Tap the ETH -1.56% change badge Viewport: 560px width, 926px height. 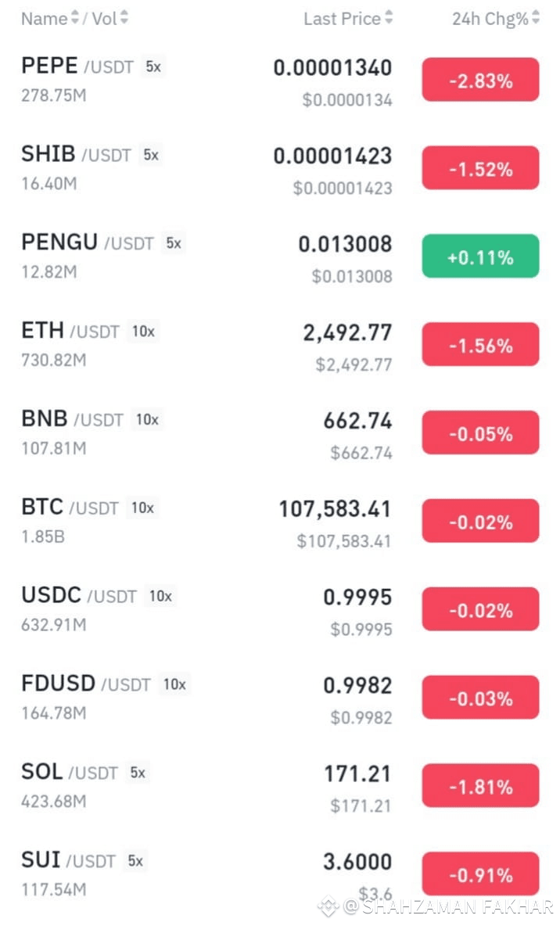pyautogui.click(x=480, y=345)
